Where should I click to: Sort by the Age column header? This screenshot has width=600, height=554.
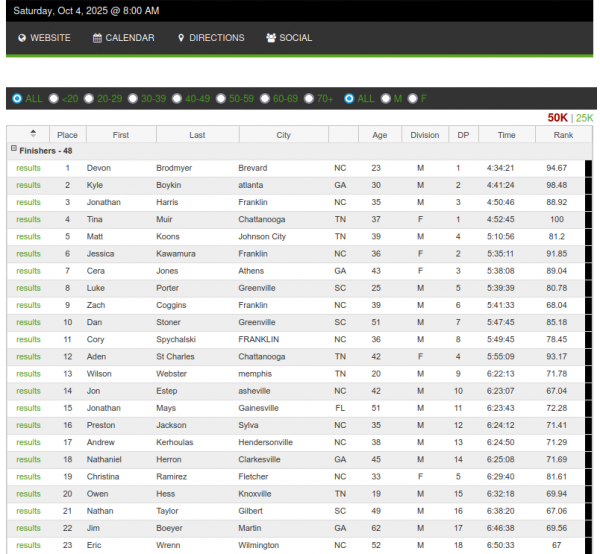pyautogui.click(x=379, y=135)
